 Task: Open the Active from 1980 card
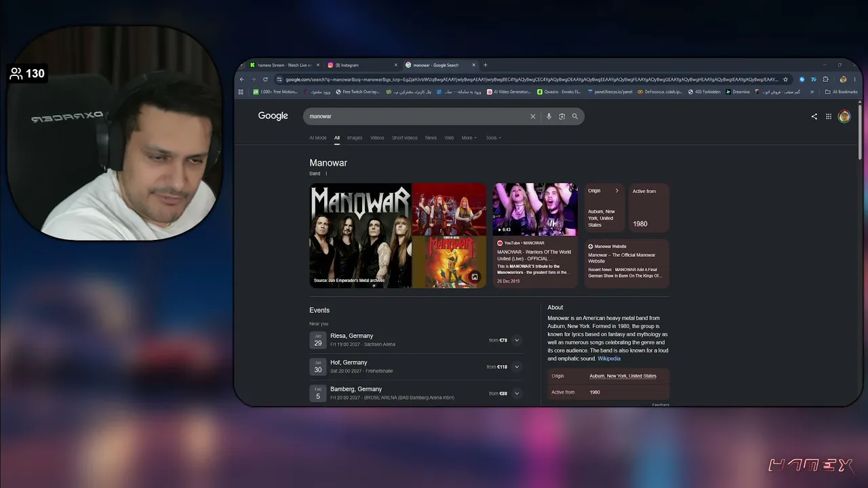(649, 208)
